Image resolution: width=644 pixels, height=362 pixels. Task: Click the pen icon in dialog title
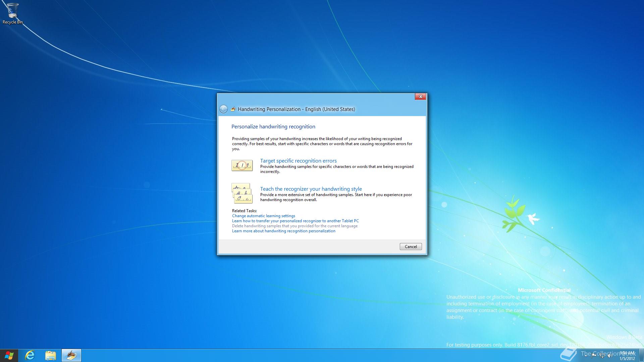point(233,109)
